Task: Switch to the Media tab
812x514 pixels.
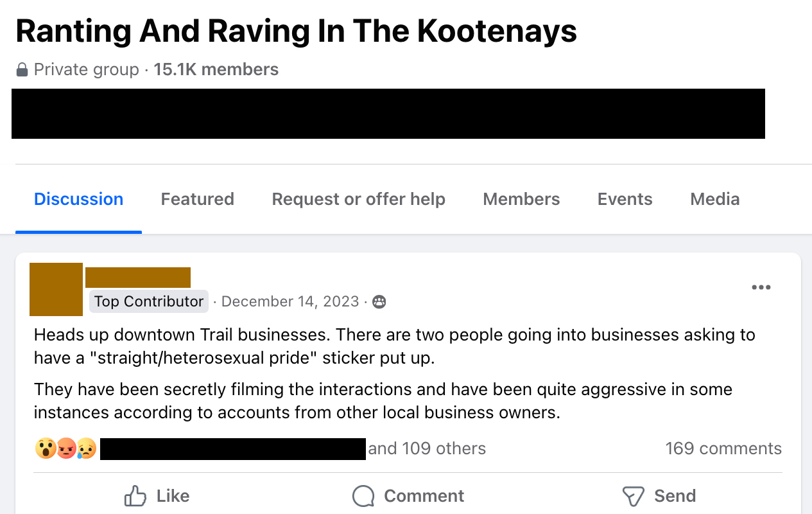Action: pyautogui.click(x=715, y=199)
